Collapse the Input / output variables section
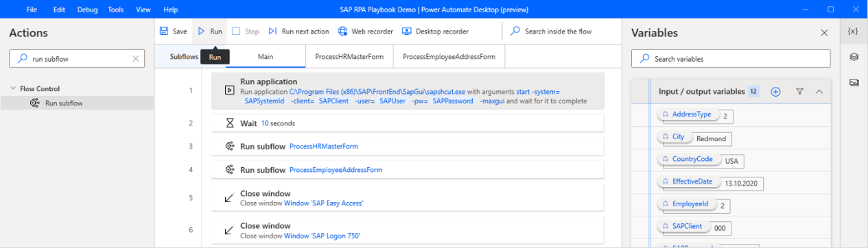Screen dimensions: 868x248 [x=819, y=91]
